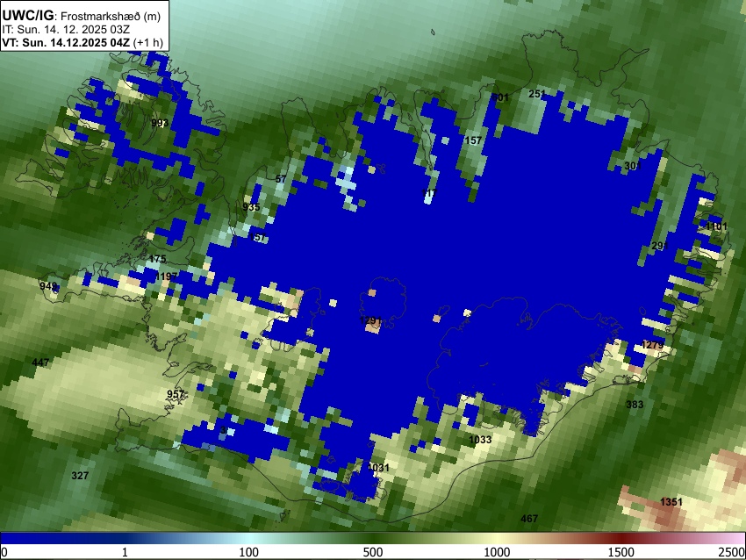This screenshot has height=560, width=746.
Task: Click the 251 map value label
Action: pyautogui.click(x=537, y=94)
